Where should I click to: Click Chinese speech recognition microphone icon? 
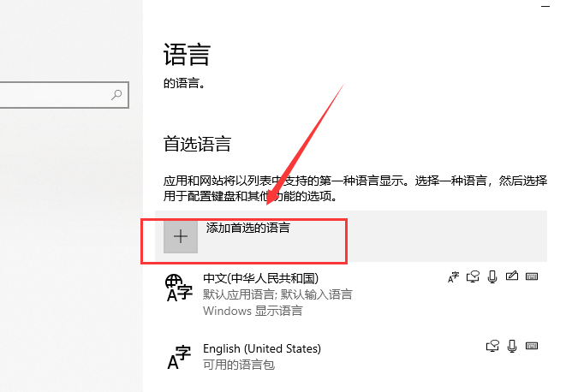coord(492,276)
